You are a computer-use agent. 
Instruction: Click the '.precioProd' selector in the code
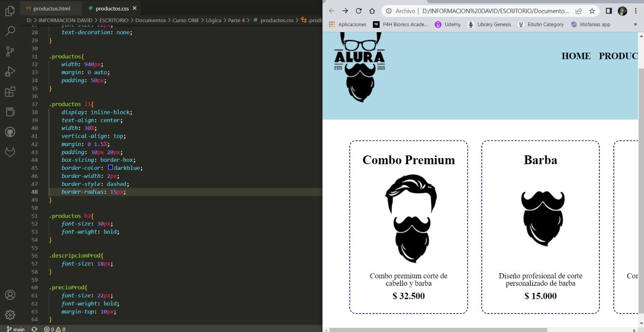click(66, 287)
